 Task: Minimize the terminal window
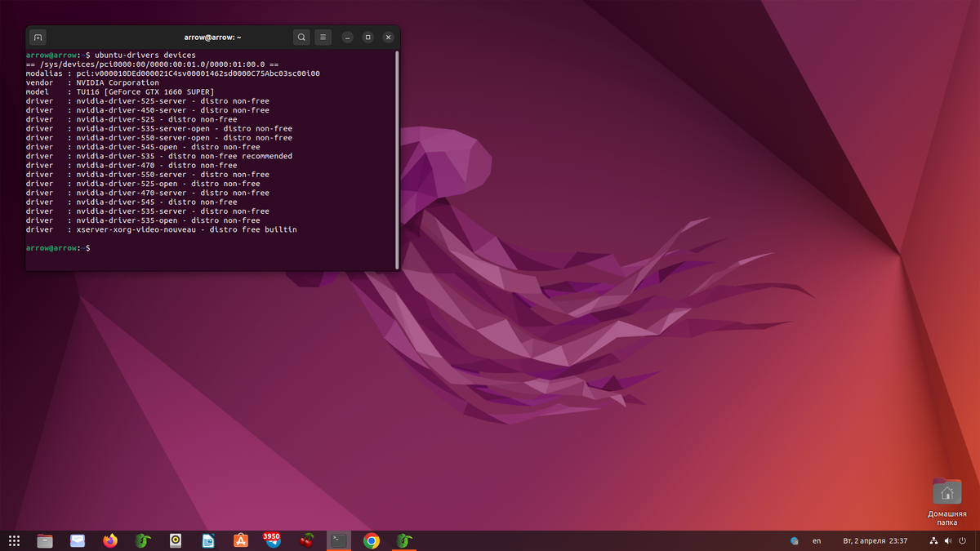click(x=348, y=38)
